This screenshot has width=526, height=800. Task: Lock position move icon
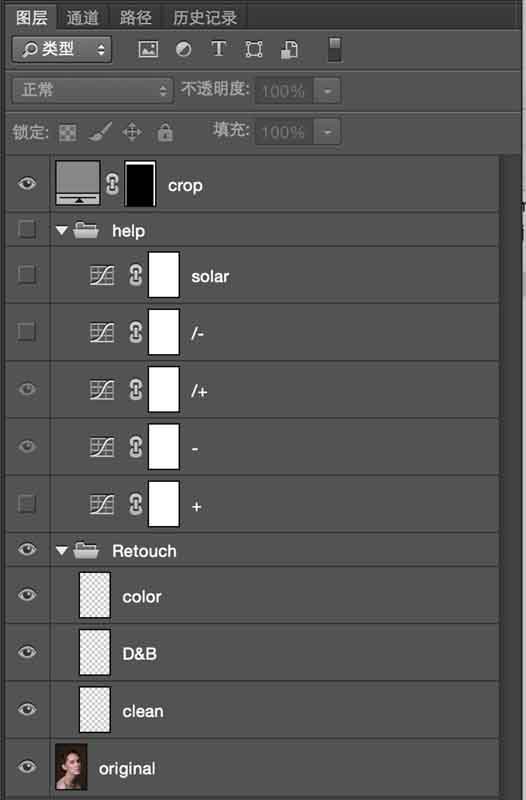click(x=132, y=132)
